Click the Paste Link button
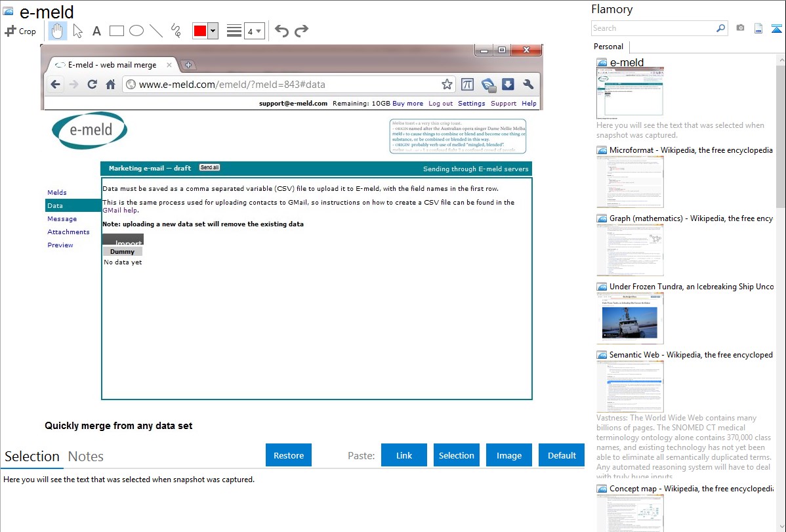The image size is (786, 532). (404, 455)
